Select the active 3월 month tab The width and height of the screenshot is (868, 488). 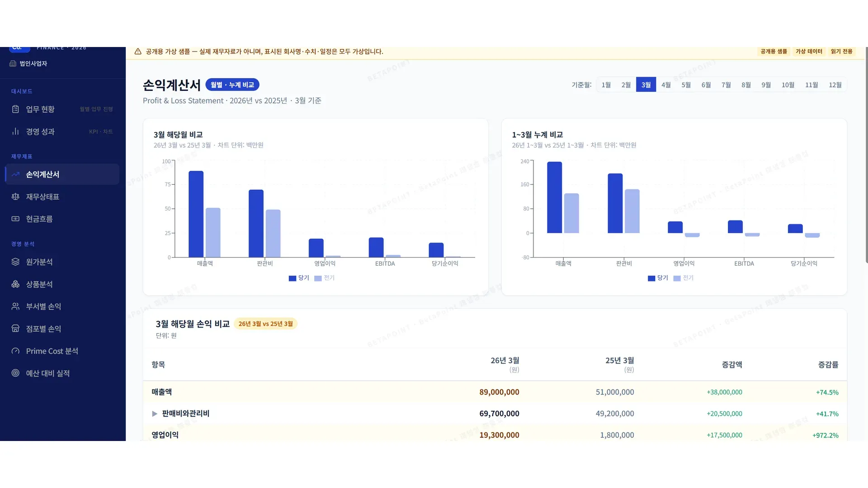(646, 85)
